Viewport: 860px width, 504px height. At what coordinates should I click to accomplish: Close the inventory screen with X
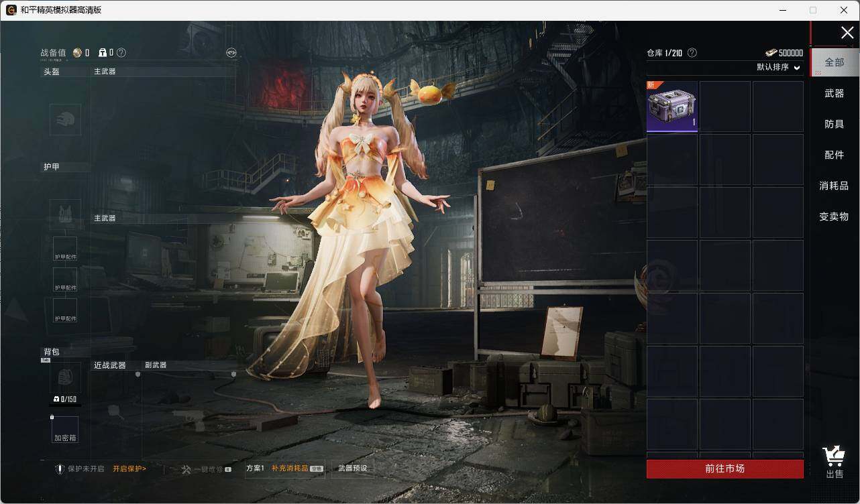[847, 33]
